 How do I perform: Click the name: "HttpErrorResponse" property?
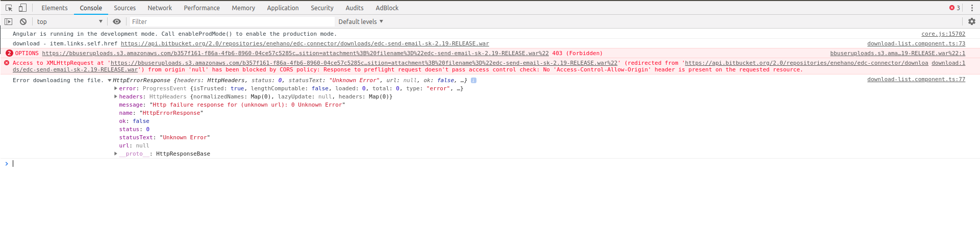161,113
